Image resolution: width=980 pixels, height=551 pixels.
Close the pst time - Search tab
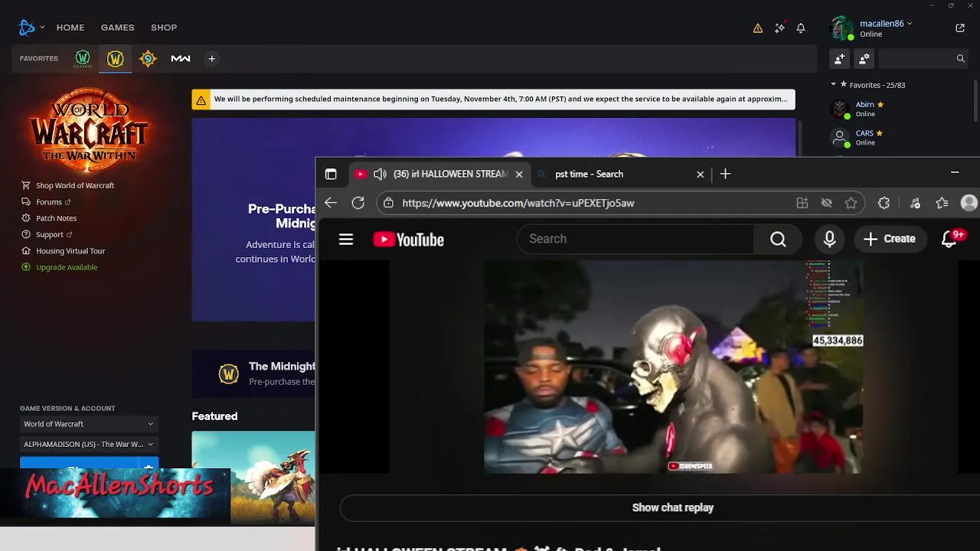(x=700, y=174)
